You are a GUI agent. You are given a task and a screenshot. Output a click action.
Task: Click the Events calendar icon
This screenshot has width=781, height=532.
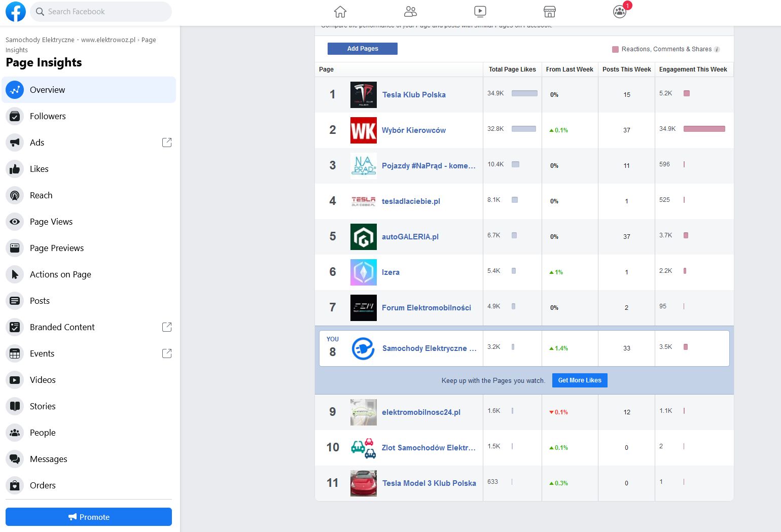(15, 353)
